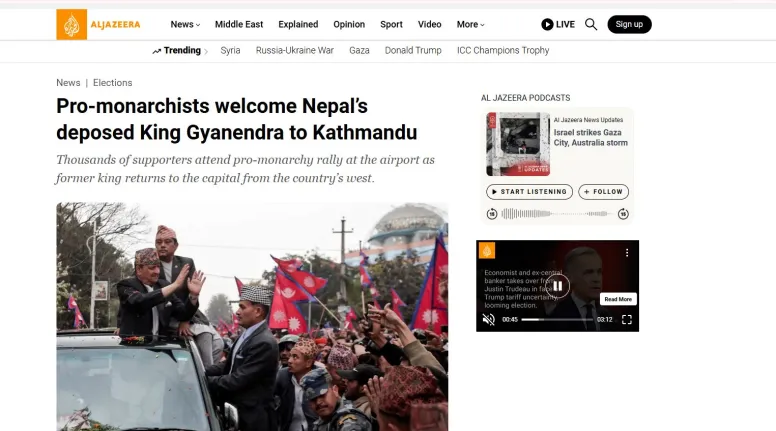Click the Al Jazeera logo
Screen dimensions: 776x431
(98, 24)
